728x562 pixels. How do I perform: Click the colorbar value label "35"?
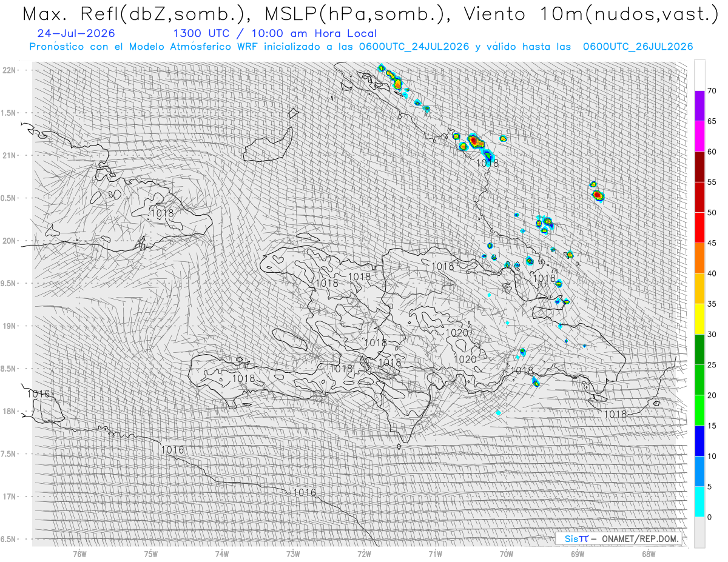point(712,304)
